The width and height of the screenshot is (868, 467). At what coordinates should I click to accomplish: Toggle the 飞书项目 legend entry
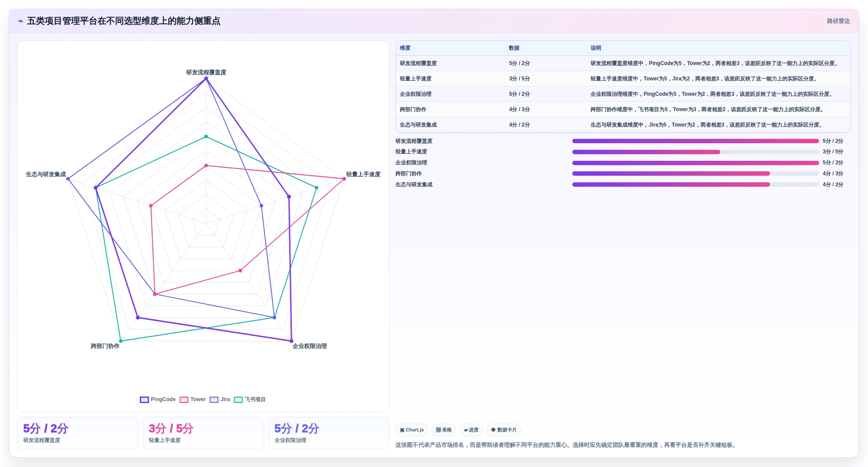pos(250,399)
